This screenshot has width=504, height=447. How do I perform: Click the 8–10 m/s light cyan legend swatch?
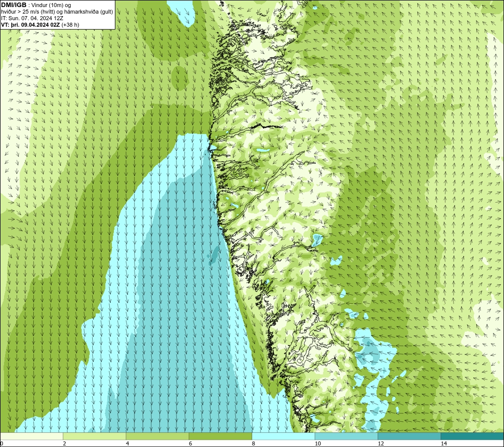point(283,436)
